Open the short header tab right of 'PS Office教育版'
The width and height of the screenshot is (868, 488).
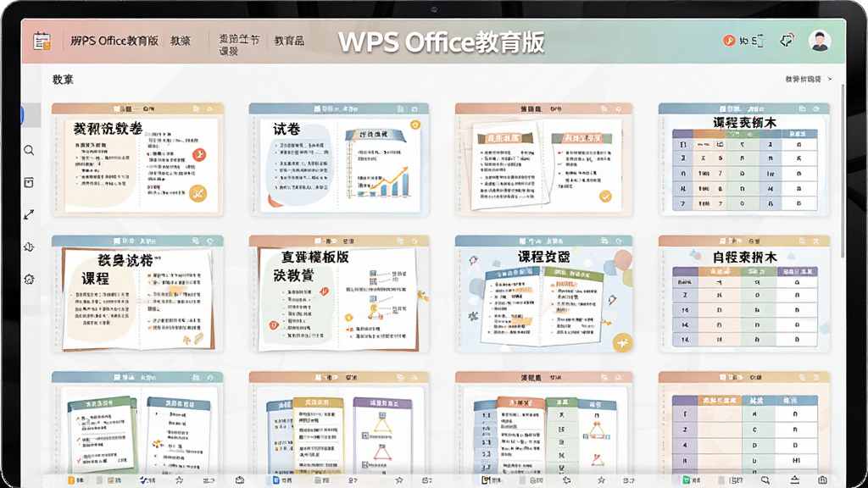click(x=181, y=41)
